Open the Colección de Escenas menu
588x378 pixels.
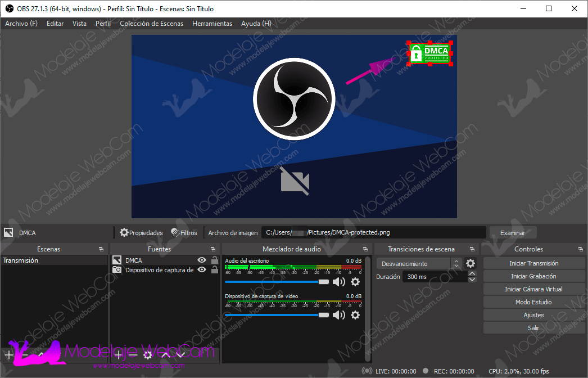(x=151, y=24)
